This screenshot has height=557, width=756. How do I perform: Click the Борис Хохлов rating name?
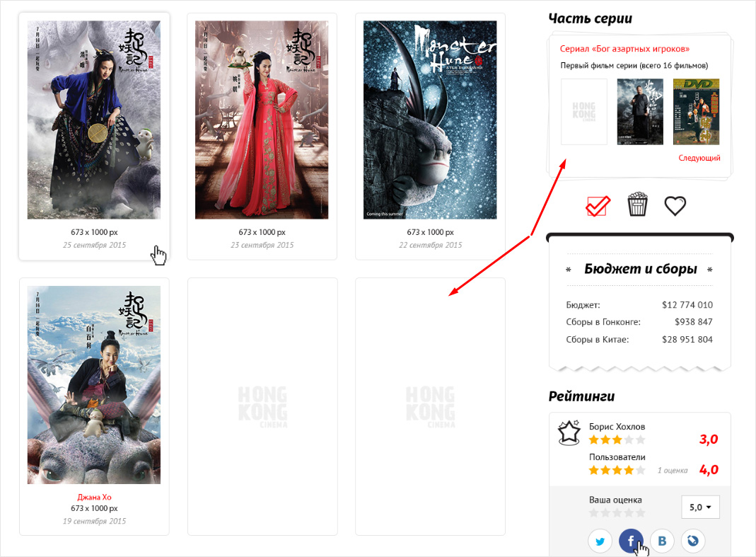617,427
